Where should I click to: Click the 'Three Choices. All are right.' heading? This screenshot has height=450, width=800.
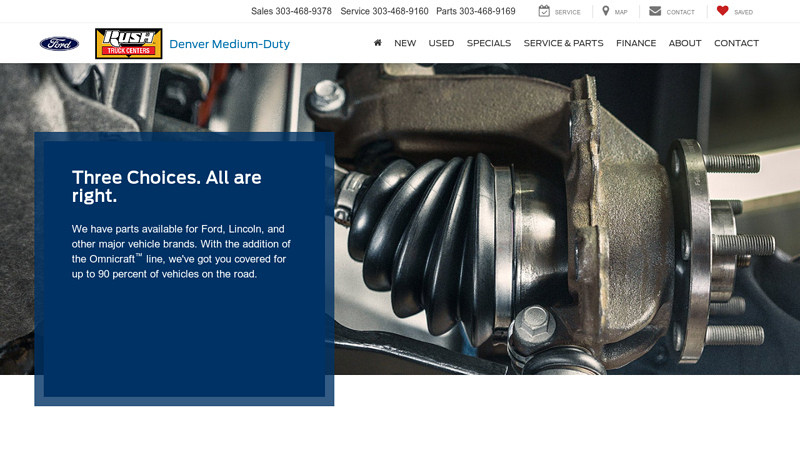[x=166, y=186]
